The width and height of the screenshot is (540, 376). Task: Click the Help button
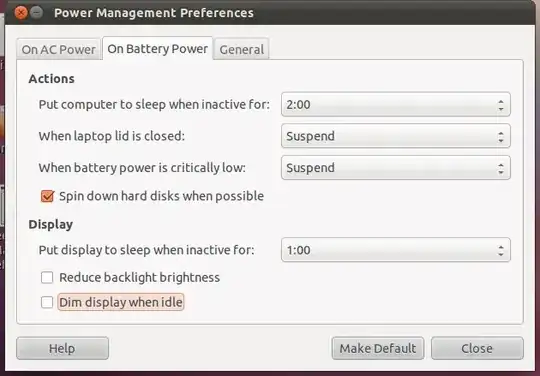(62, 348)
